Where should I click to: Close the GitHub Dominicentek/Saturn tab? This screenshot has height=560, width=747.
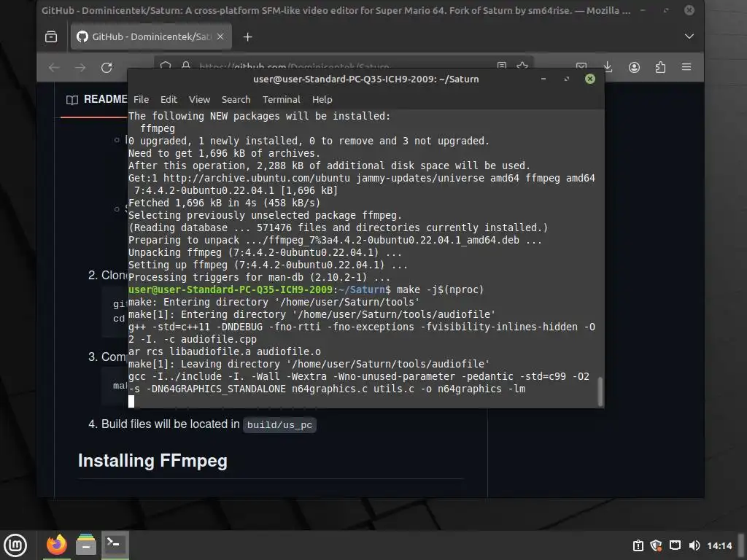[x=220, y=36]
